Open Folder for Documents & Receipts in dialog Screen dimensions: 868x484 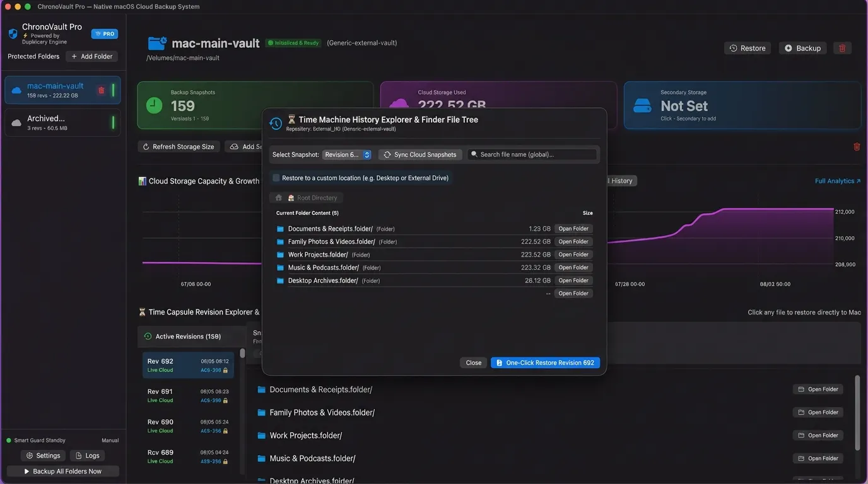pyautogui.click(x=573, y=229)
